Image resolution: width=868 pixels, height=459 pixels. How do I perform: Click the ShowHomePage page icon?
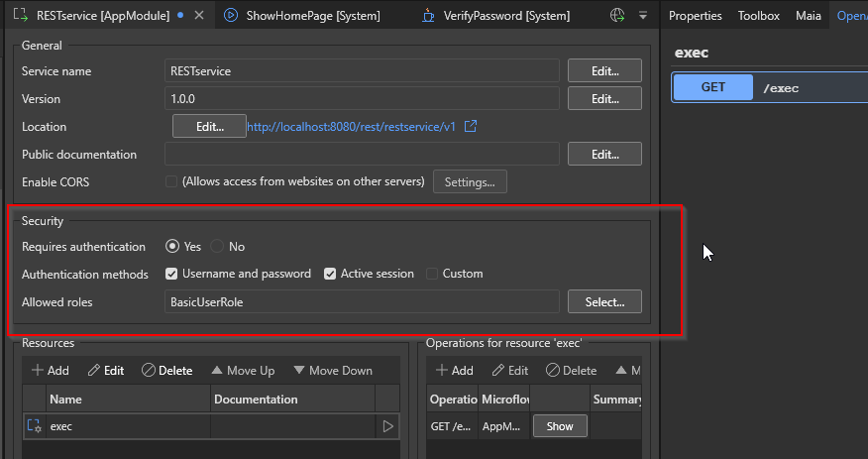coord(231,16)
